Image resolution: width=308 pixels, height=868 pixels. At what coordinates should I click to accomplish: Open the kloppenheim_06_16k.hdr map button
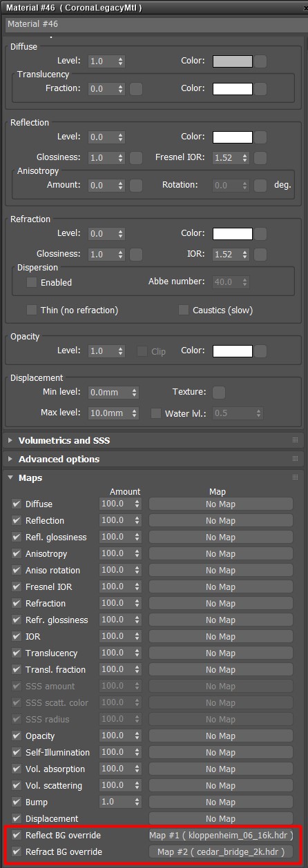click(221, 836)
